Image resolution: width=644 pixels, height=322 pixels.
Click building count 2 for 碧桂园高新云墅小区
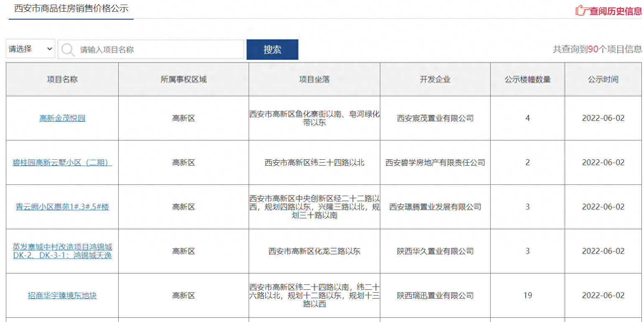[x=527, y=163]
